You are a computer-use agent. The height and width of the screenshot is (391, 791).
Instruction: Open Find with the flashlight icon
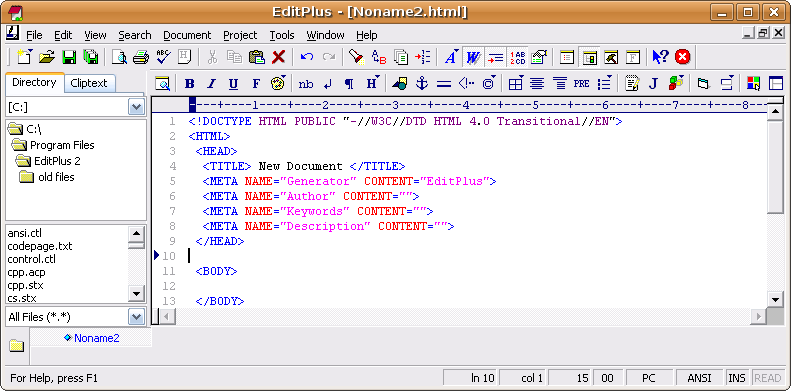tap(357, 57)
